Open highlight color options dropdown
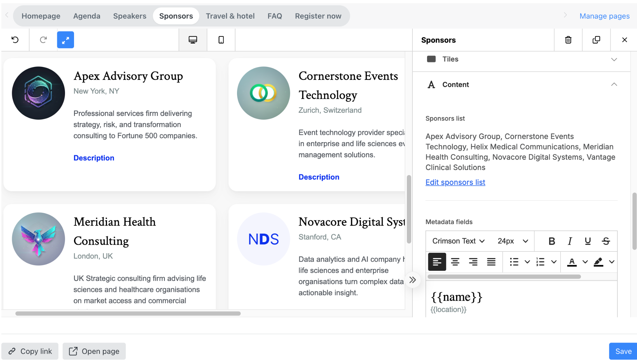Screen dimensions: 637x364 point(611,262)
